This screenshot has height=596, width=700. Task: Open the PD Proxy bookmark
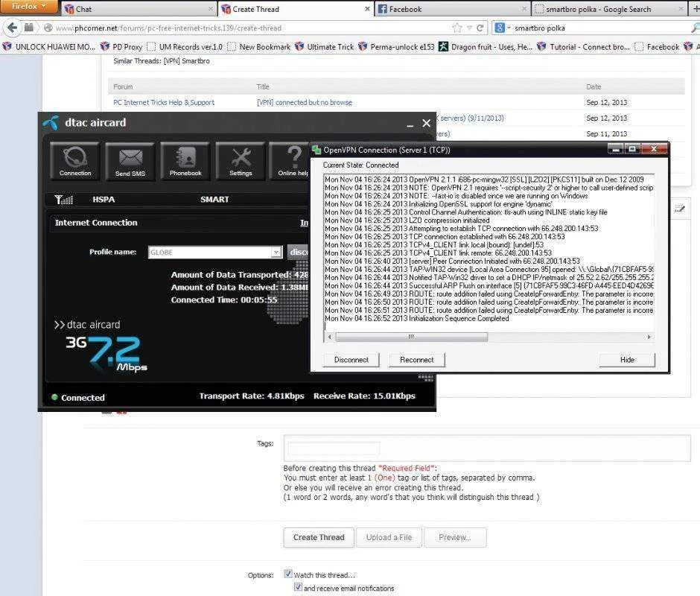click(x=121, y=46)
